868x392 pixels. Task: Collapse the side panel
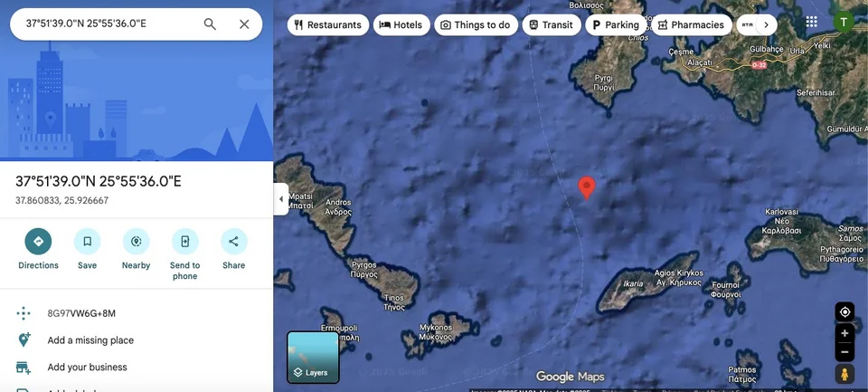pyautogui.click(x=280, y=199)
